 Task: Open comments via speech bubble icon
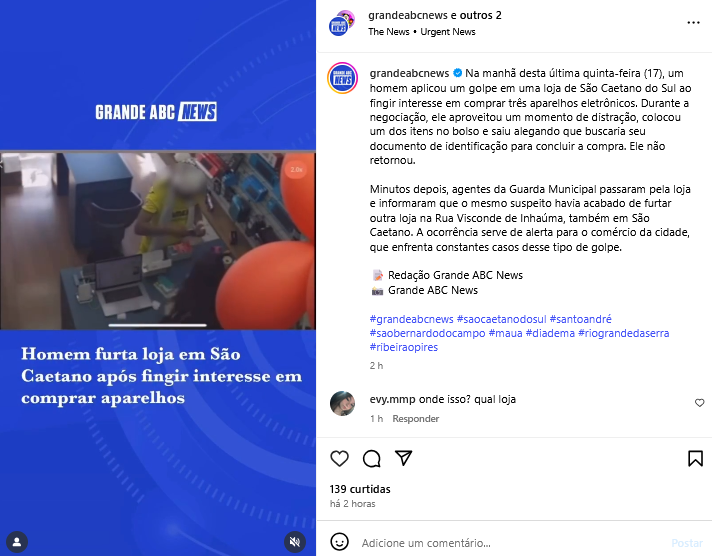click(x=371, y=458)
